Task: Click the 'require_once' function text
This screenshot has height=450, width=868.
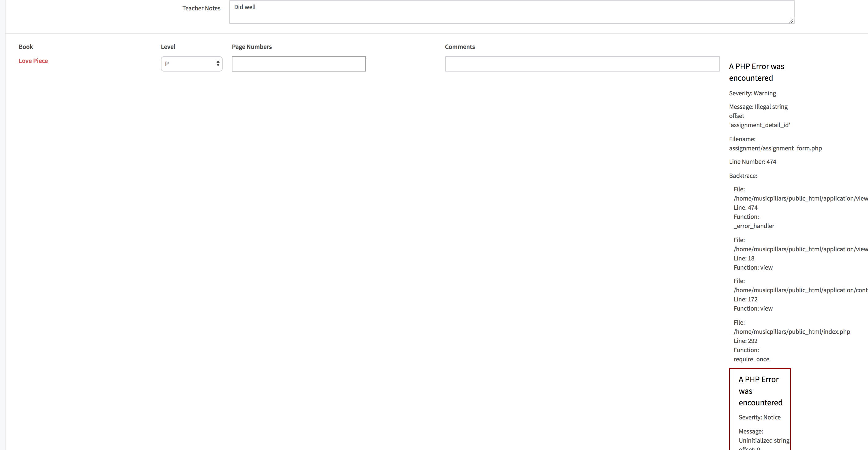Action: click(x=751, y=359)
